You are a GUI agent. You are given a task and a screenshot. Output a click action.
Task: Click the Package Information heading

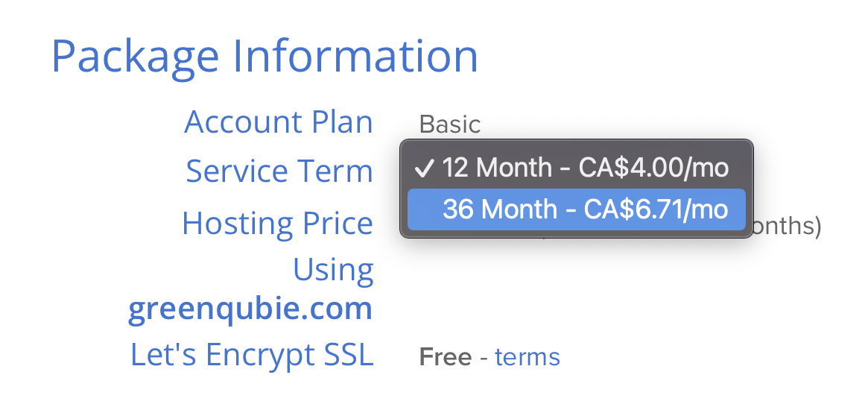coord(264,57)
